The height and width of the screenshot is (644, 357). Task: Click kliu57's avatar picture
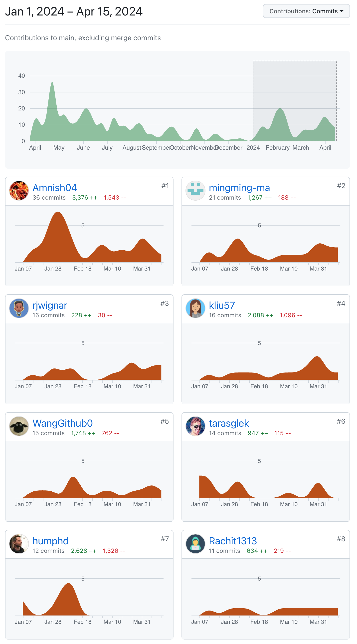195,308
